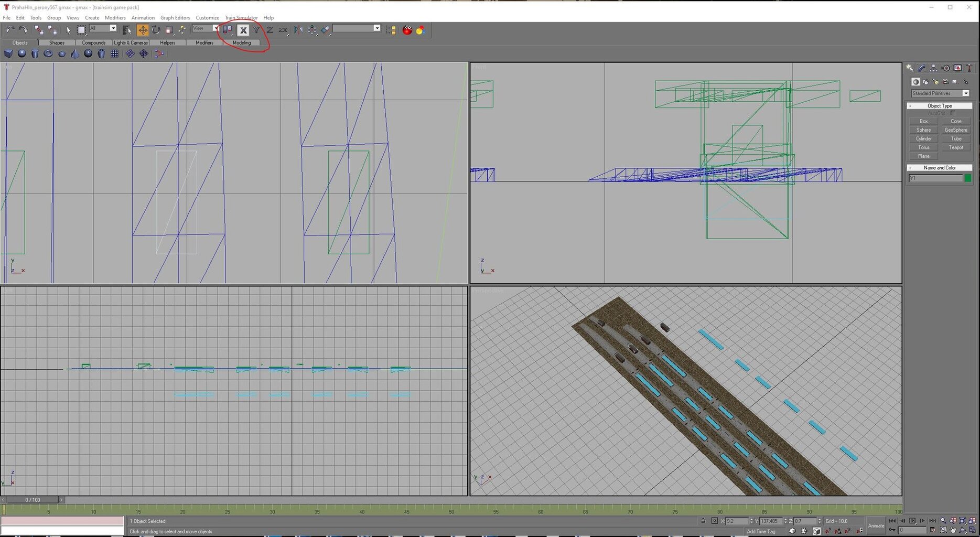The height and width of the screenshot is (537, 980).
Task: Toggle the Animate mode button
Action: click(x=876, y=525)
